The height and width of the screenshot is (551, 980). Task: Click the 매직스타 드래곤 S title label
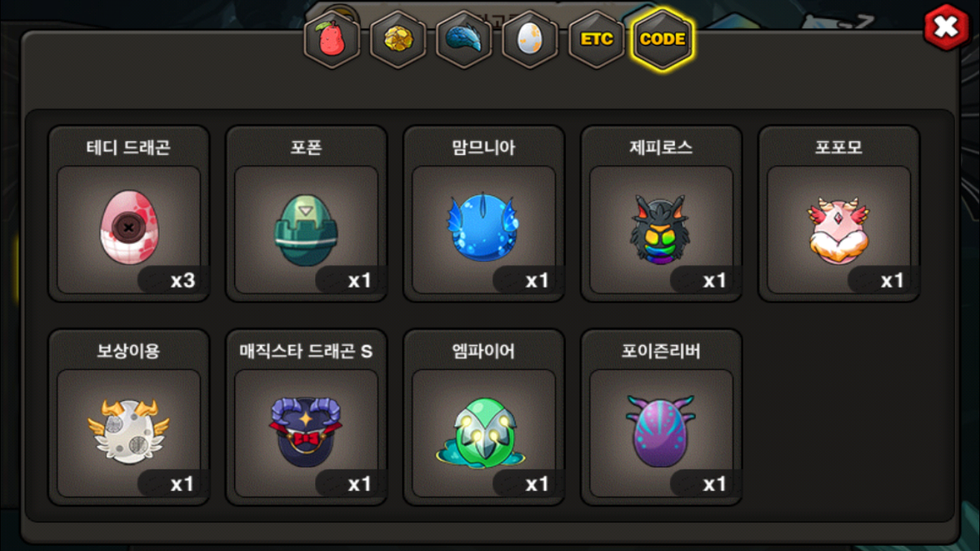pos(306,351)
